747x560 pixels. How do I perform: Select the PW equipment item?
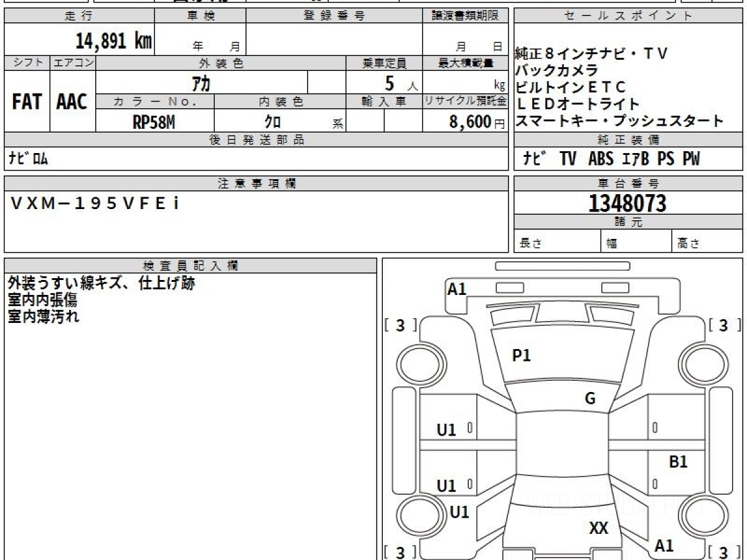pos(690,159)
